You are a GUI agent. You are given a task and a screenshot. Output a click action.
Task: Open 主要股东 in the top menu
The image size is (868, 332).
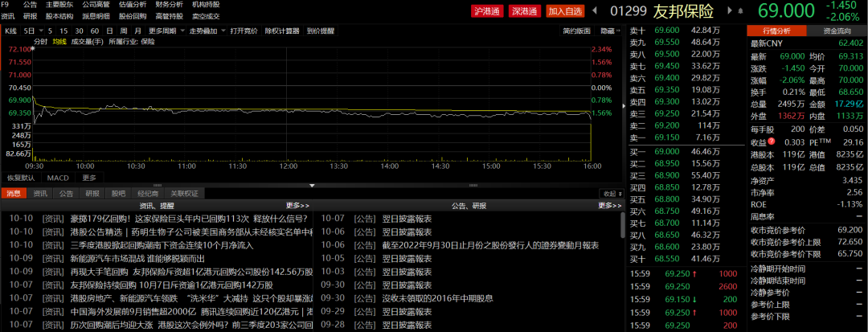click(59, 5)
